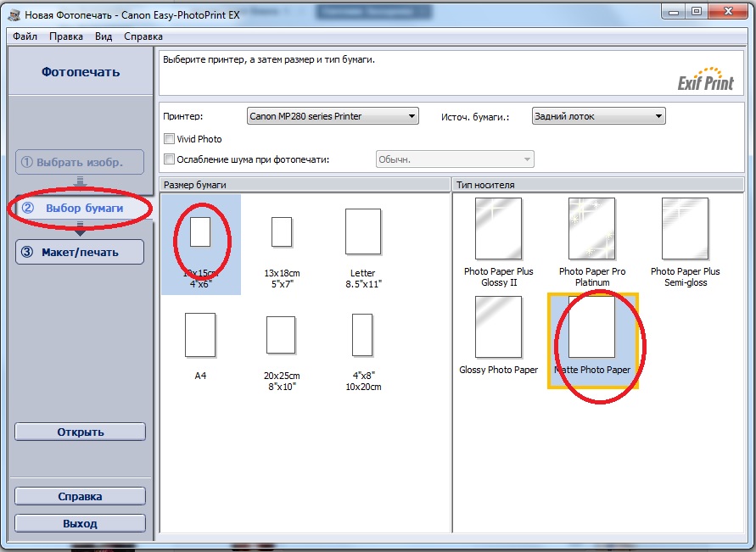Open the noise reduction level dropdown Обычн.
The image size is (756, 552).
455,159
